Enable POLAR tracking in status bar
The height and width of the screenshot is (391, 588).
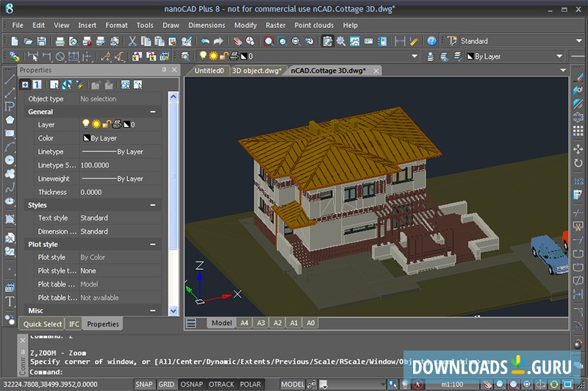251,384
